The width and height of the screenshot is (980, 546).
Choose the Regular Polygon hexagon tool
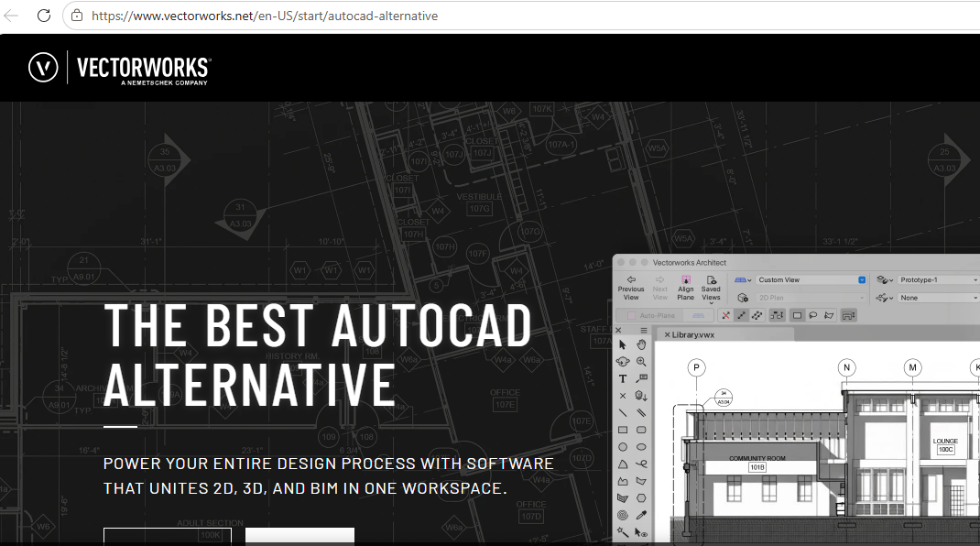(641, 498)
